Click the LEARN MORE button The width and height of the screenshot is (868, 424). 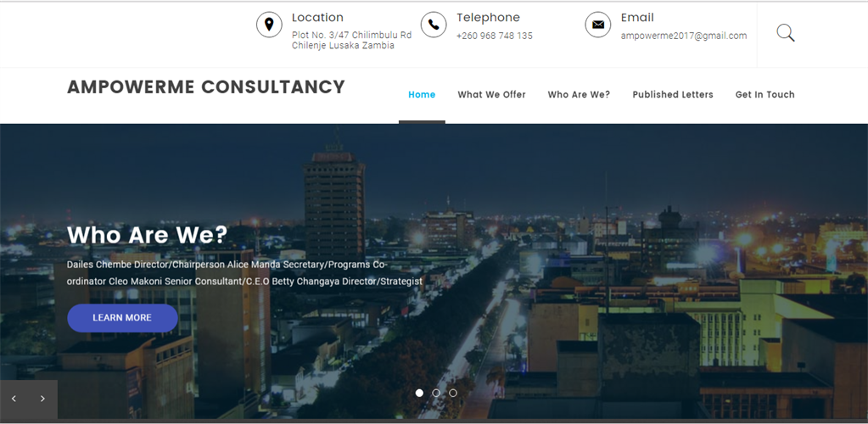tap(122, 318)
